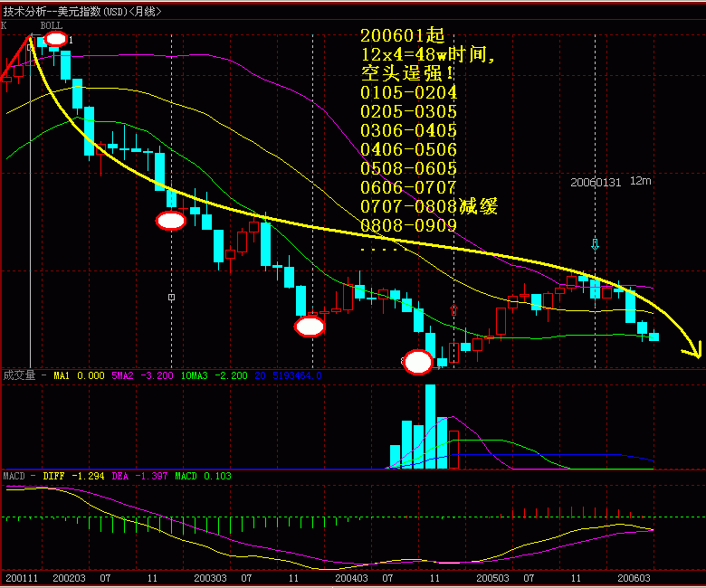Click the white oval marker near 200211
This screenshot has width=706, height=588.
(171, 220)
